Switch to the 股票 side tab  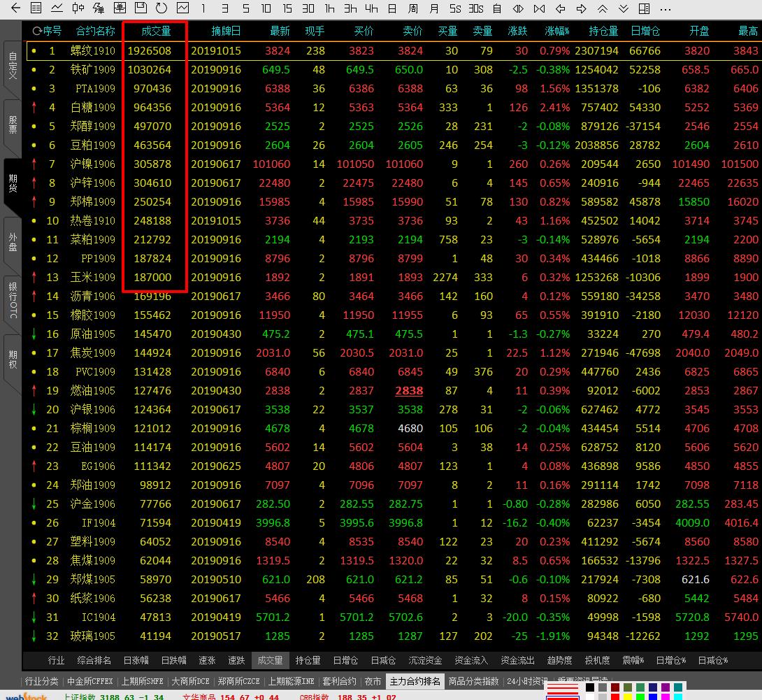13,124
